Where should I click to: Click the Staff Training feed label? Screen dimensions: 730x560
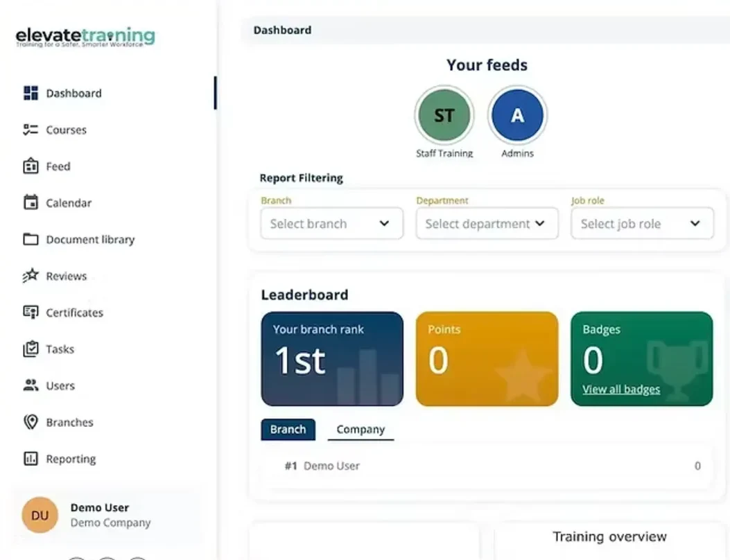(444, 153)
